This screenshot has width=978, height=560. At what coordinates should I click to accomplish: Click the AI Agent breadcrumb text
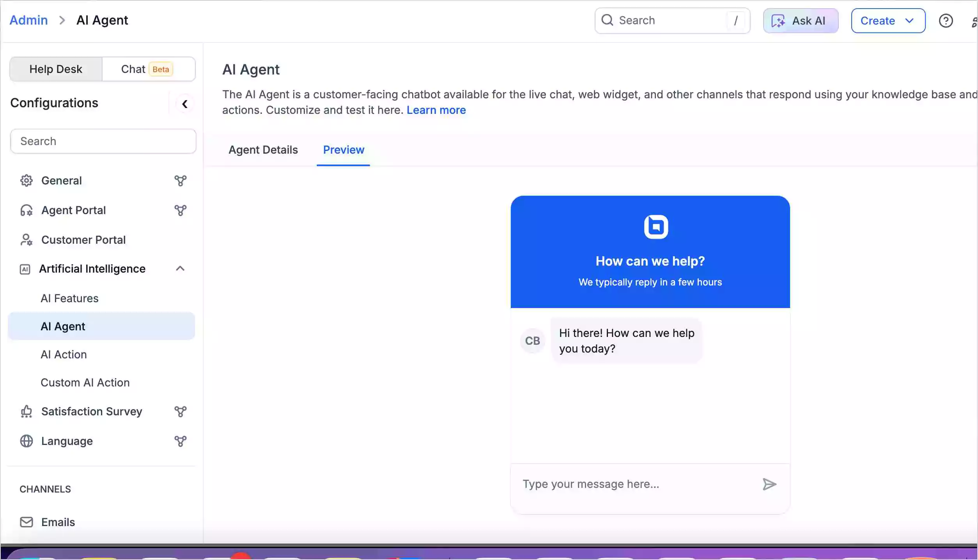coord(102,20)
